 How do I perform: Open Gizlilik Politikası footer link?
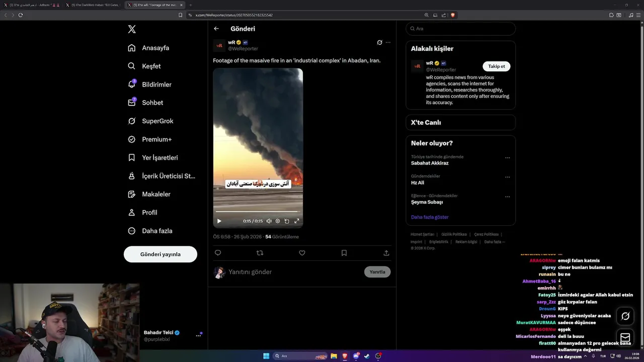(x=454, y=234)
